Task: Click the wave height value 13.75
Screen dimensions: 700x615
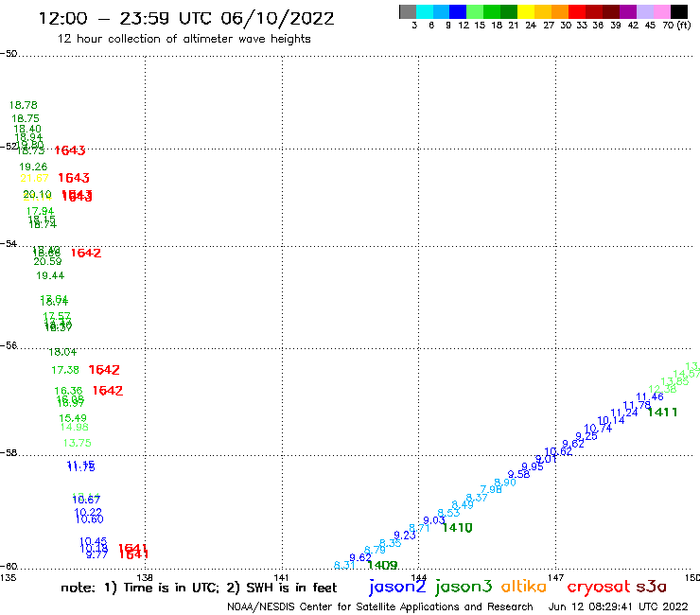Action: (x=78, y=443)
